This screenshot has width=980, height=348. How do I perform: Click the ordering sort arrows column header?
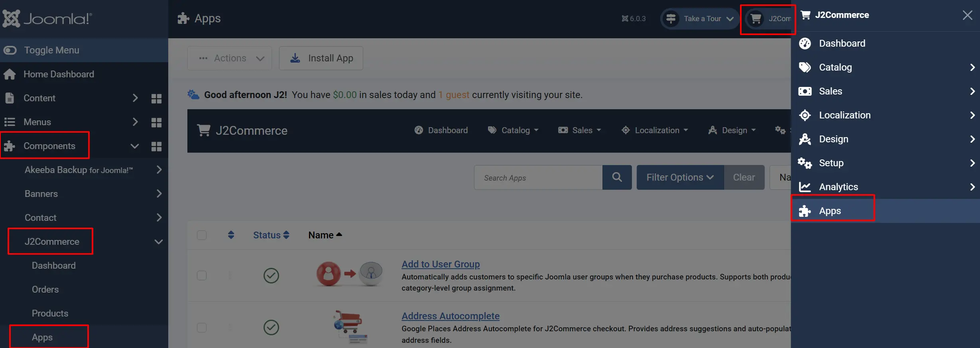point(231,235)
